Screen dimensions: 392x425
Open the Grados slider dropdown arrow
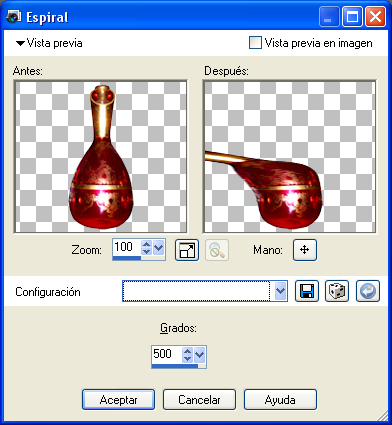click(x=199, y=354)
